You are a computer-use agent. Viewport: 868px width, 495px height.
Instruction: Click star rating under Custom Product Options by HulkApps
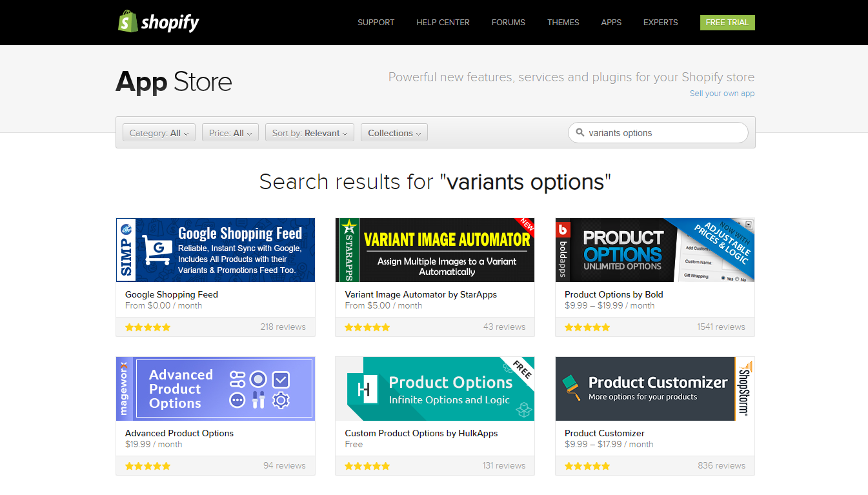(367, 466)
